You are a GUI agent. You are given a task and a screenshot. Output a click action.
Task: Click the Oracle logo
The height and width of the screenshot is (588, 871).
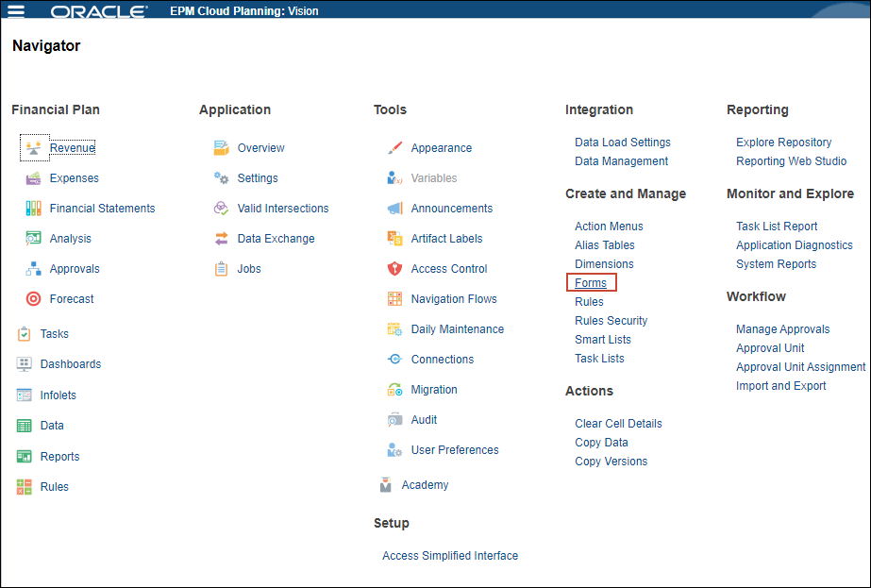(x=99, y=11)
